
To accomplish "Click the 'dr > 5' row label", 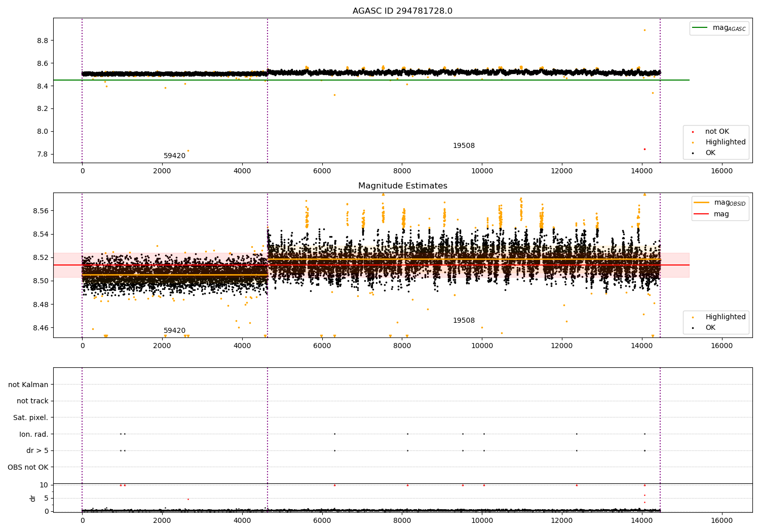I will (x=37, y=450).
